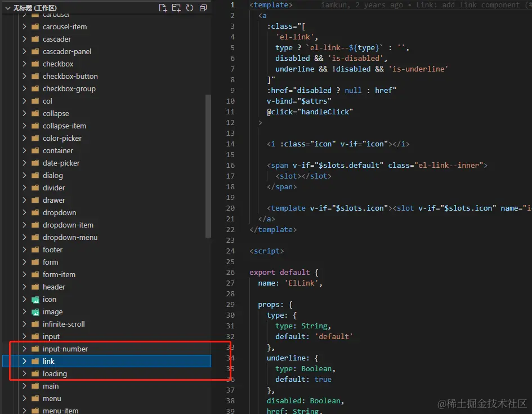Click 'el-link--inner' class text on line 16
This screenshot has height=414, width=532.
click(449, 165)
